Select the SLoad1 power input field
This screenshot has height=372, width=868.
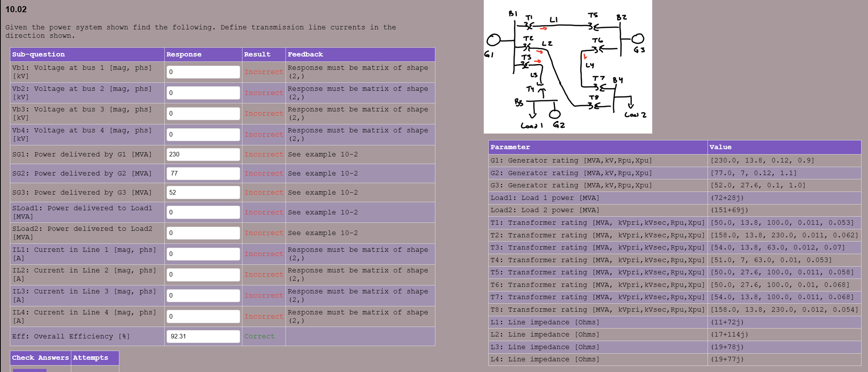tap(203, 212)
